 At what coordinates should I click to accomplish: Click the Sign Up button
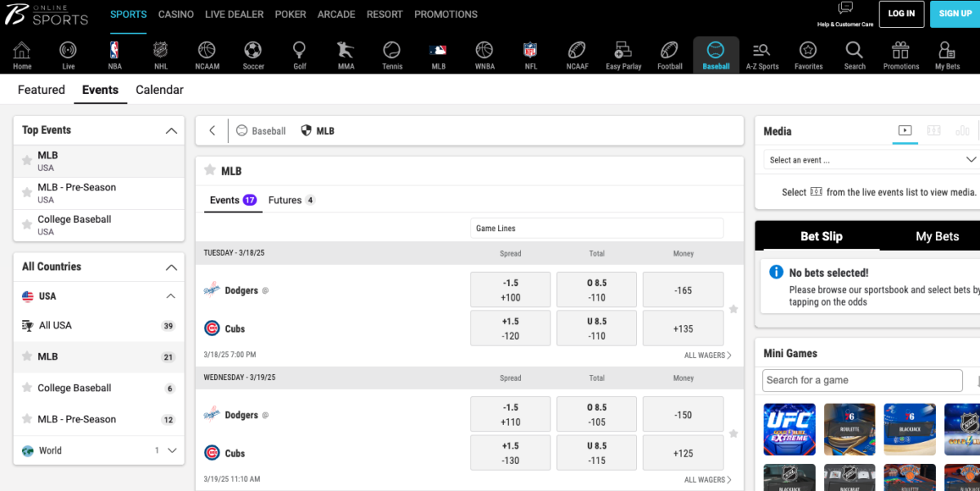pyautogui.click(x=955, y=14)
